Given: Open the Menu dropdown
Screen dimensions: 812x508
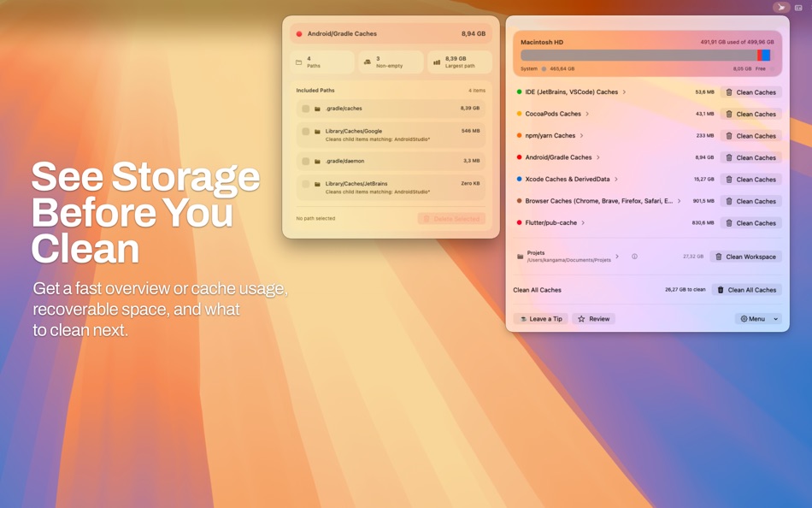Looking at the screenshot, I should [758, 319].
